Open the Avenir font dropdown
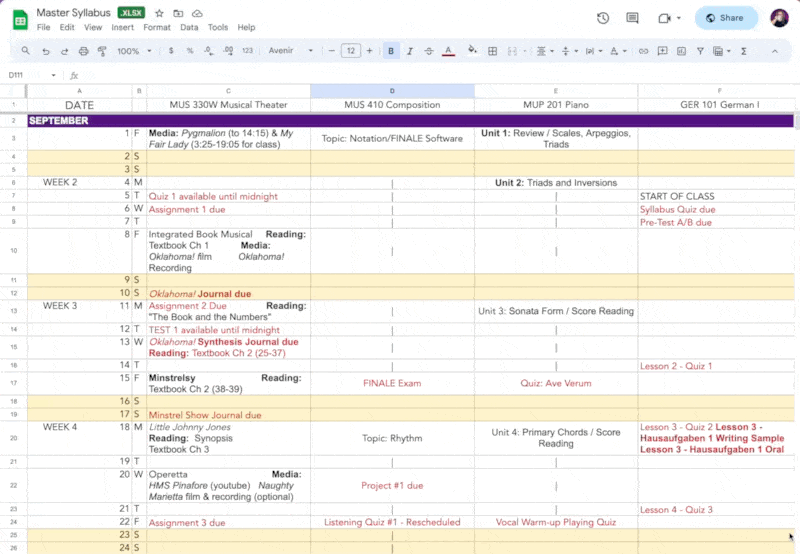 pos(290,51)
